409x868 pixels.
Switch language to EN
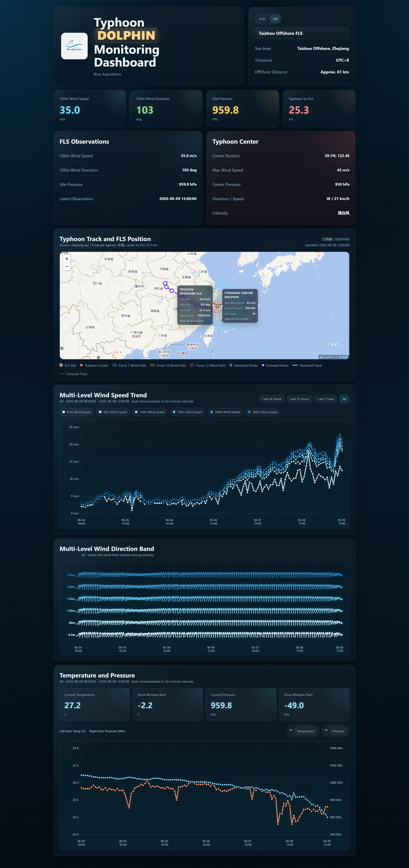coord(275,19)
